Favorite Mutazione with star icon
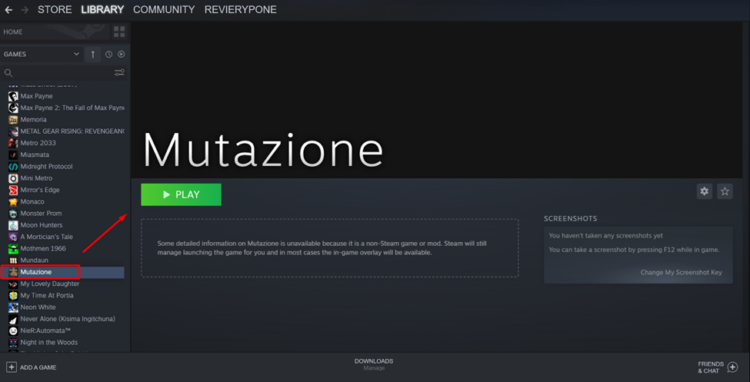The image size is (750, 382). click(x=725, y=191)
